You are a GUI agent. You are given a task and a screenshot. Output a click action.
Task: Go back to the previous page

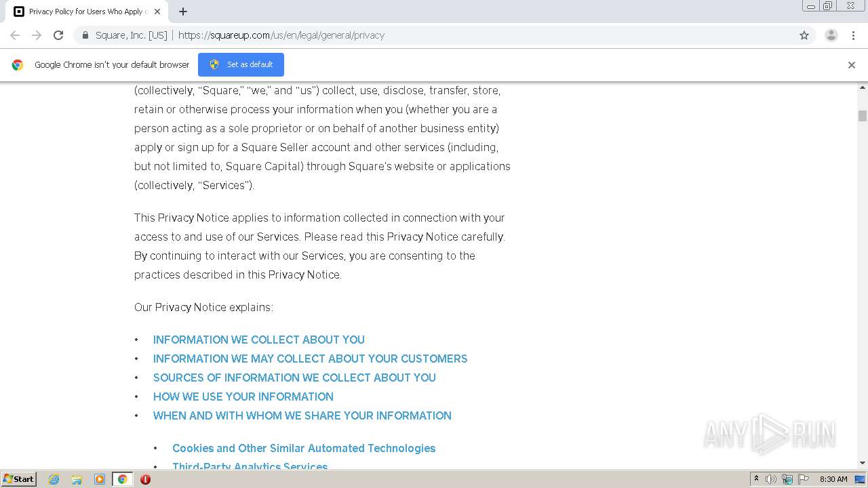click(15, 35)
